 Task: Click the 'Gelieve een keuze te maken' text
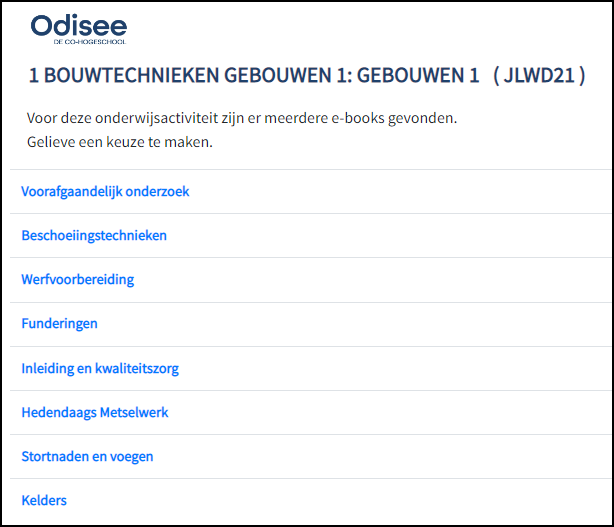click(120, 142)
